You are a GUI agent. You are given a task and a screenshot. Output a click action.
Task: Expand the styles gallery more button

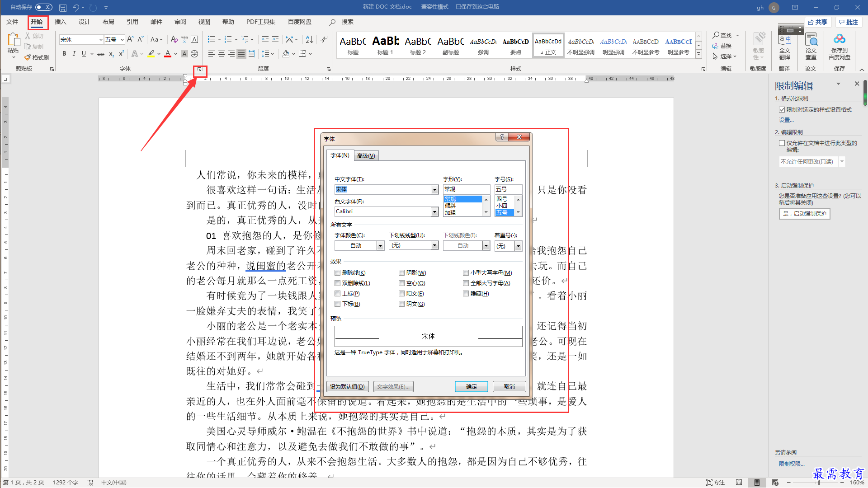[x=698, y=54]
